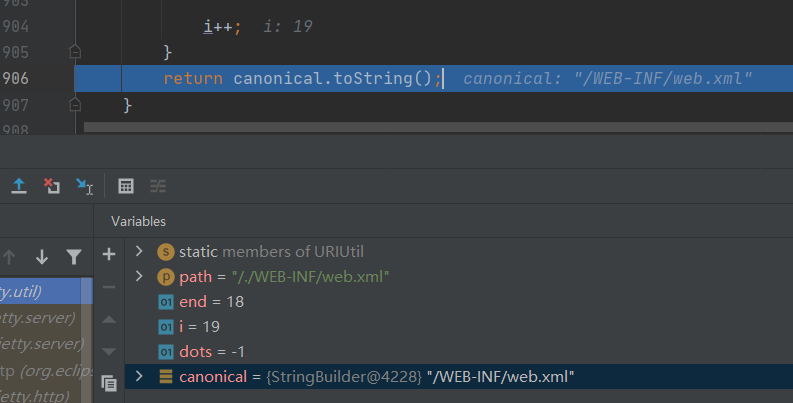793x403 pixels.
Task: Select the Variables panel tab
Action: (138, 221)
